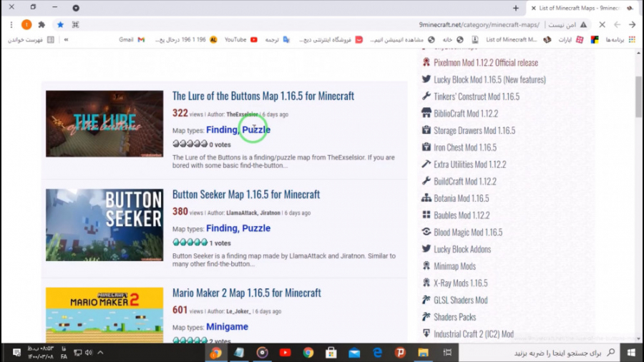The height and width of the screenshot is (362, 644).
Task: Click the QR code icon in address bar
Action: tap(76, 24)
